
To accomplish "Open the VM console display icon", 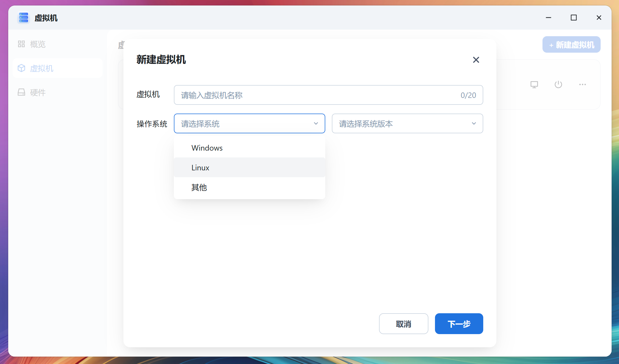I will 534,84.
